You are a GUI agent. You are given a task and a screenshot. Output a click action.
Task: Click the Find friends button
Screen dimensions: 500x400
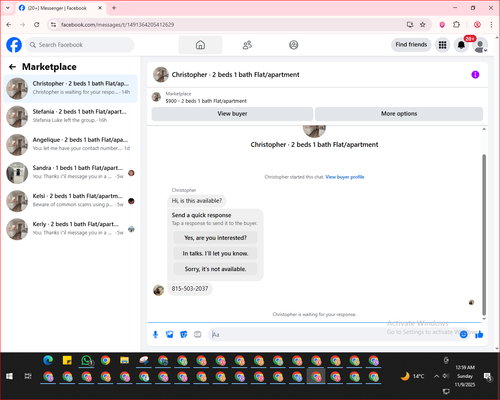411,45
